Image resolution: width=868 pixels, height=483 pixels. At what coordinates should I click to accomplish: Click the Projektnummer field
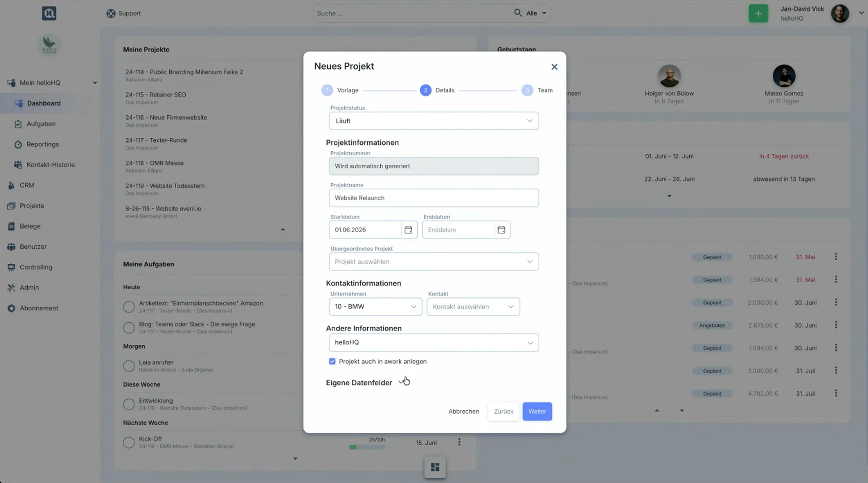434,166
